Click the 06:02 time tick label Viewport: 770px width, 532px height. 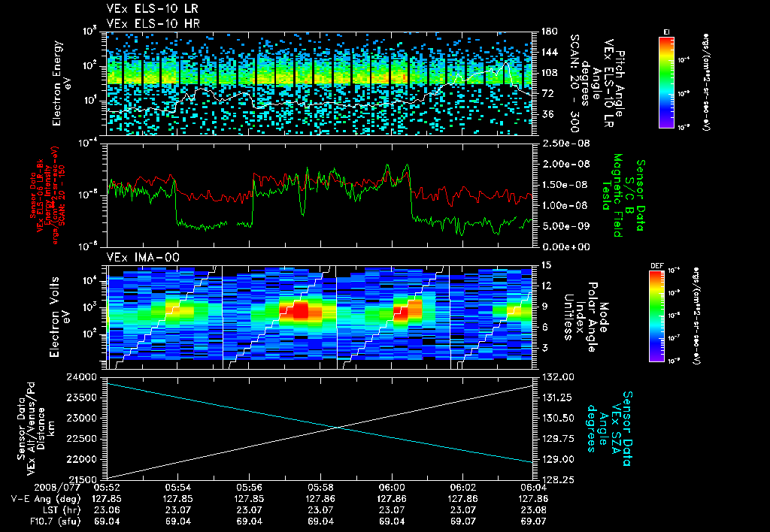tap(462, 488)
